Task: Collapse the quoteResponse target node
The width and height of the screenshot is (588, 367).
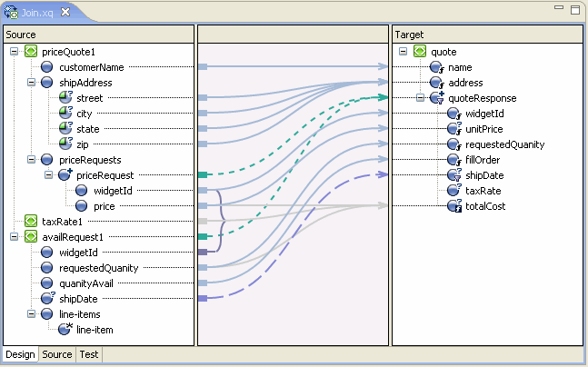Action: click(421, 98)
